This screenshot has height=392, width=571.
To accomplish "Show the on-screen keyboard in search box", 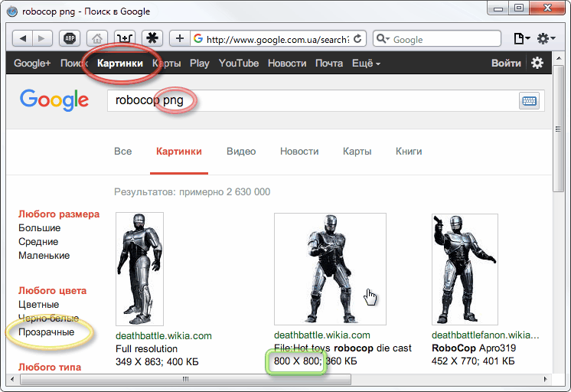I will pyautogui.click(x=529, y=101).
